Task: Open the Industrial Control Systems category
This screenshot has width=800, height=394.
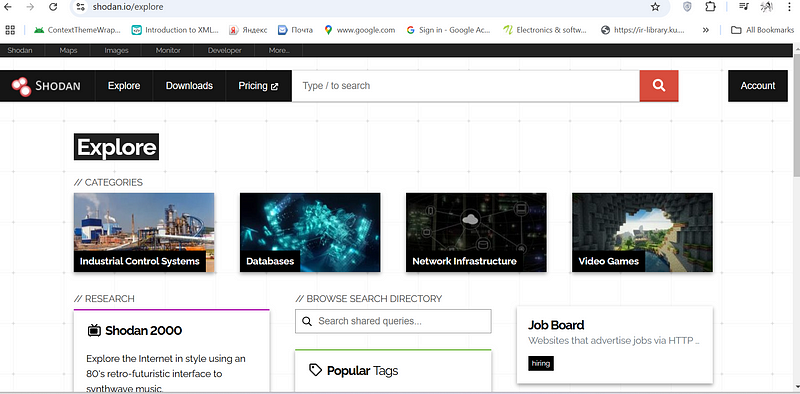Action: point(144,232)
